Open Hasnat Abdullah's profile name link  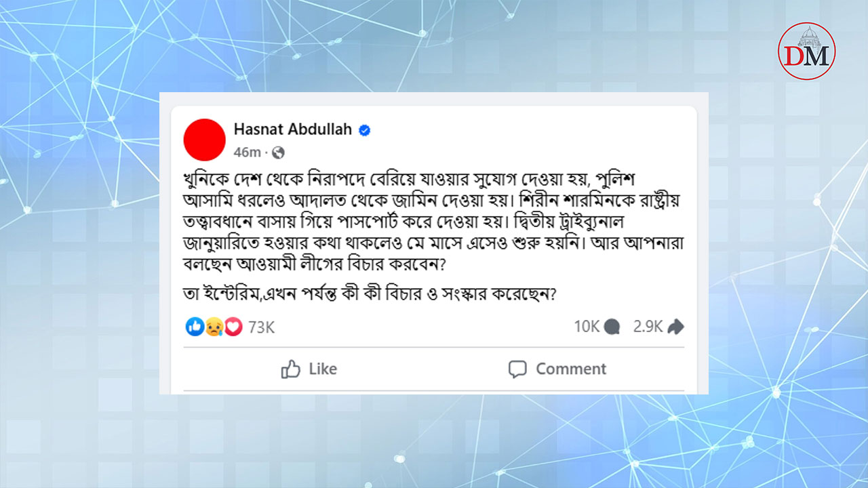(292, 129)
